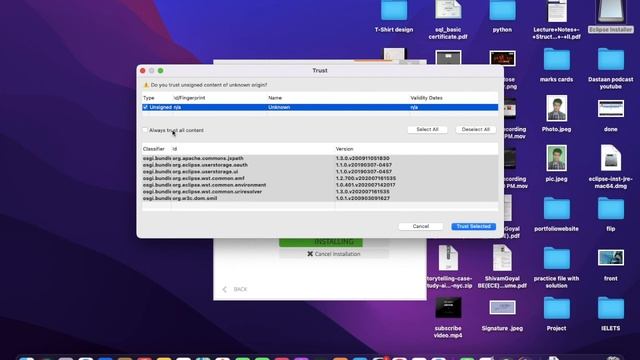Open the T-Shirt design folder
Image resolution: width=640 pixels, height=360 pixels.
coord(394,11)
